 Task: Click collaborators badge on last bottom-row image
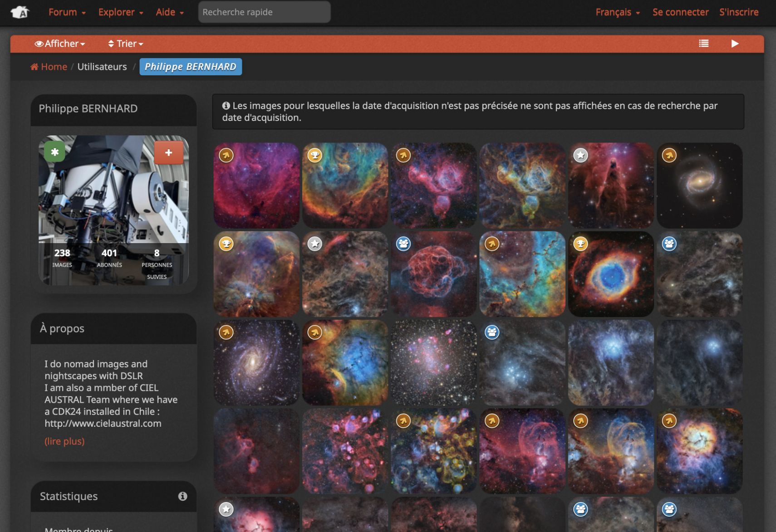click(669, 509)
